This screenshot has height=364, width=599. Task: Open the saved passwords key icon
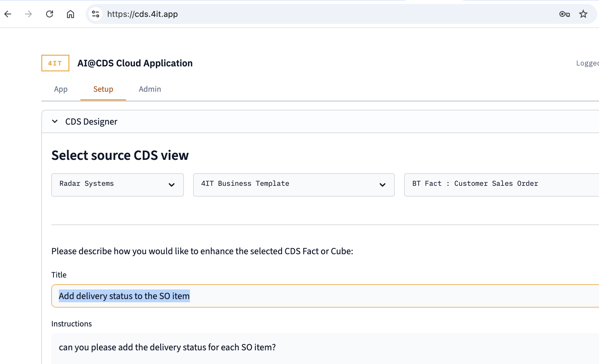click(x=565, y=14)
